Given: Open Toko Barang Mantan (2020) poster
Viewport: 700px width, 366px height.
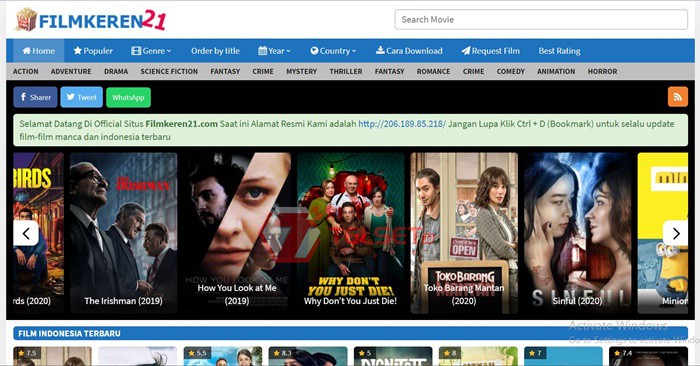Looking at the screenshot, I should point(464,233).
